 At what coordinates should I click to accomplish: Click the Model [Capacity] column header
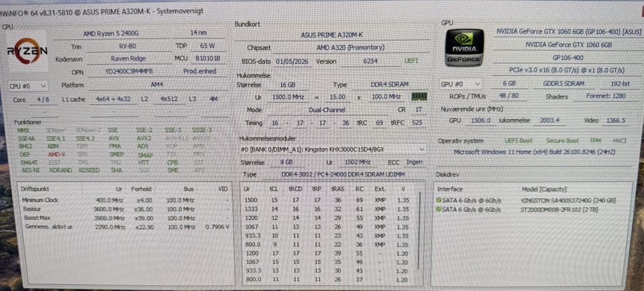(544, 189)
